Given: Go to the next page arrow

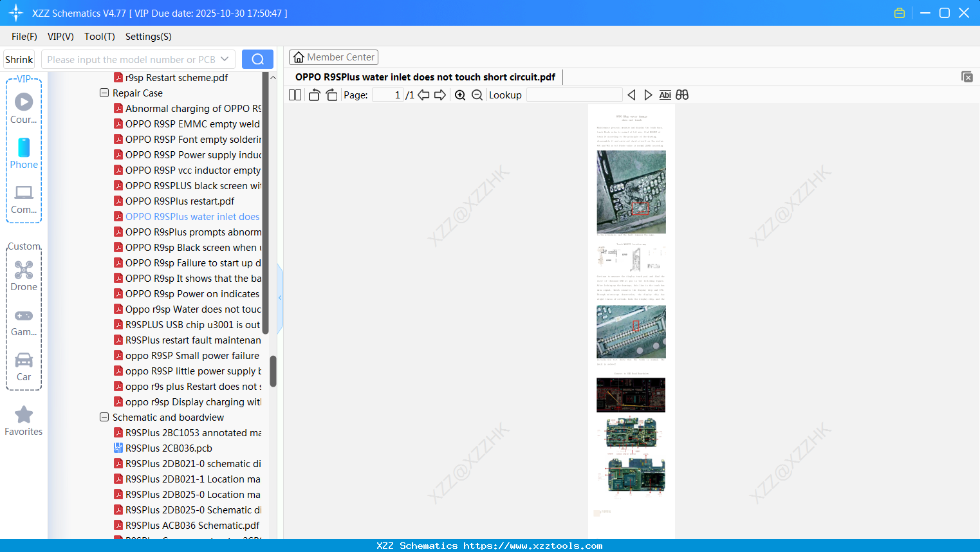Looking at the screenshot, I should 440,95.
